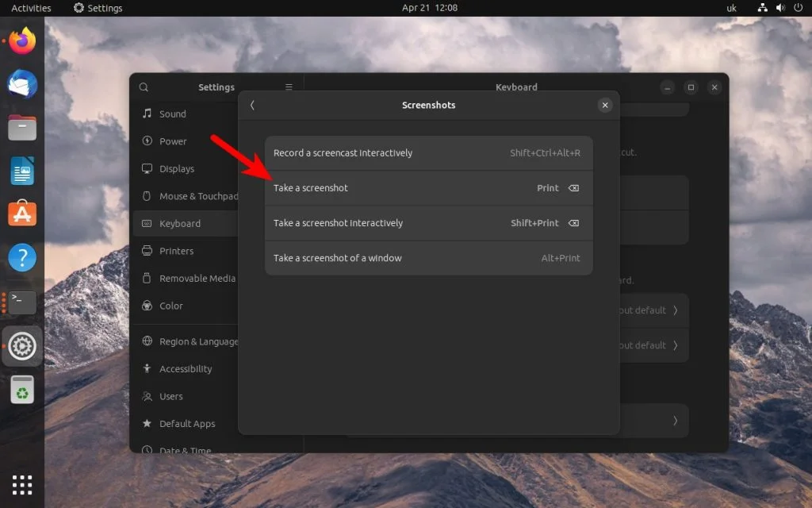Open the hamburger menu in Settings header
The width and height of the screenshot is (812, 508).
[x=289, y=87]
